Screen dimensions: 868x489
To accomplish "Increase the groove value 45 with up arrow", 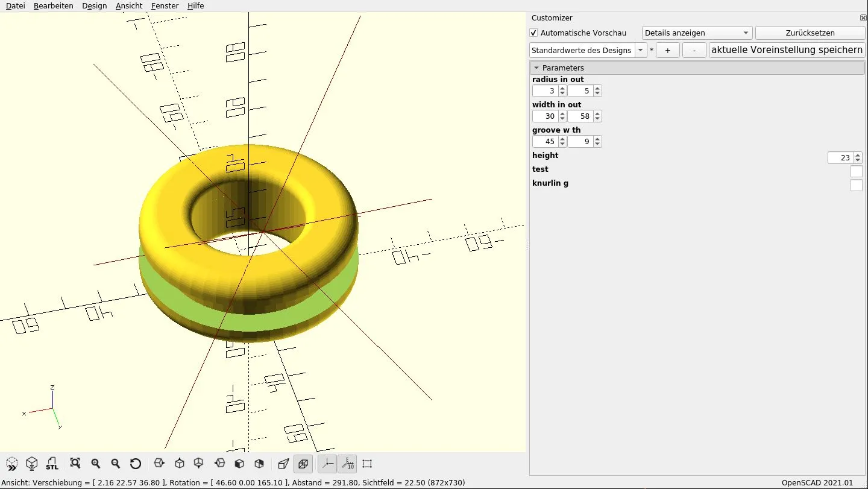I will tap(562, 139).
